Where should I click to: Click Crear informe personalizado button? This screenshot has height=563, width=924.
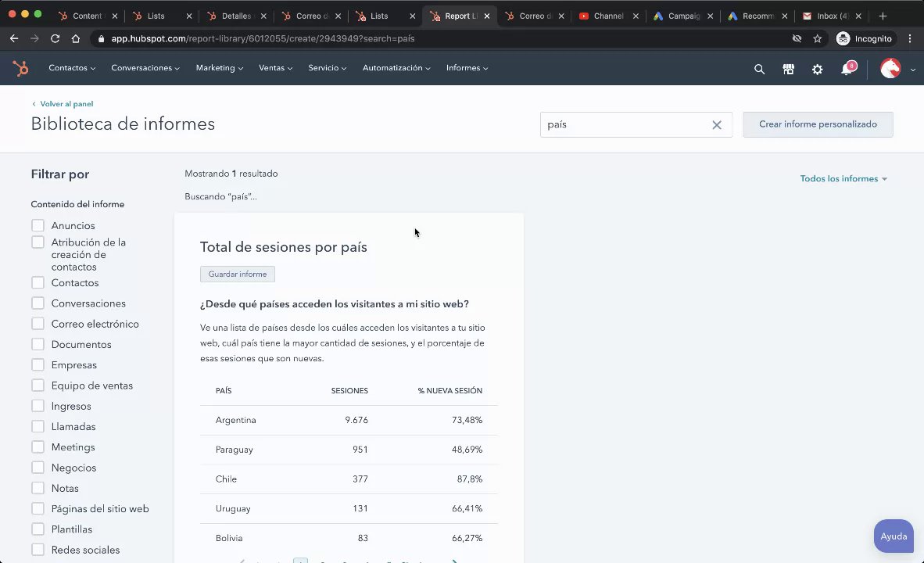click(x=818, y=124)
